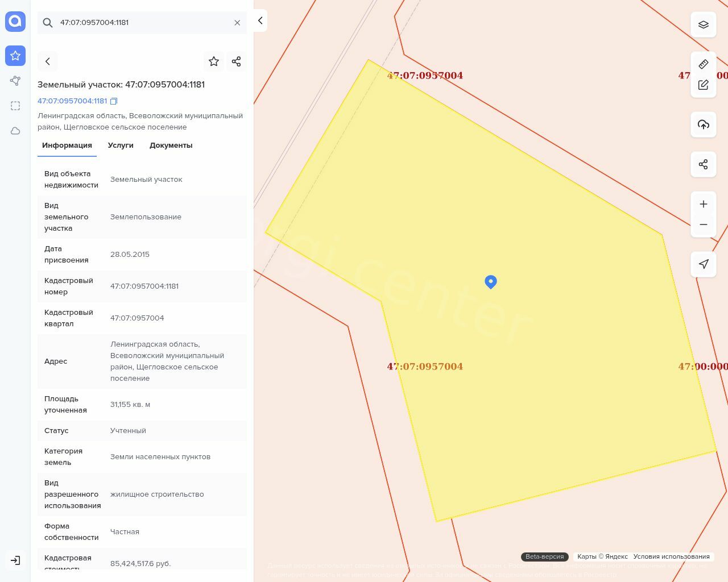Share the map via right toolbar
The image size is (728, 582).
[703, 164]
